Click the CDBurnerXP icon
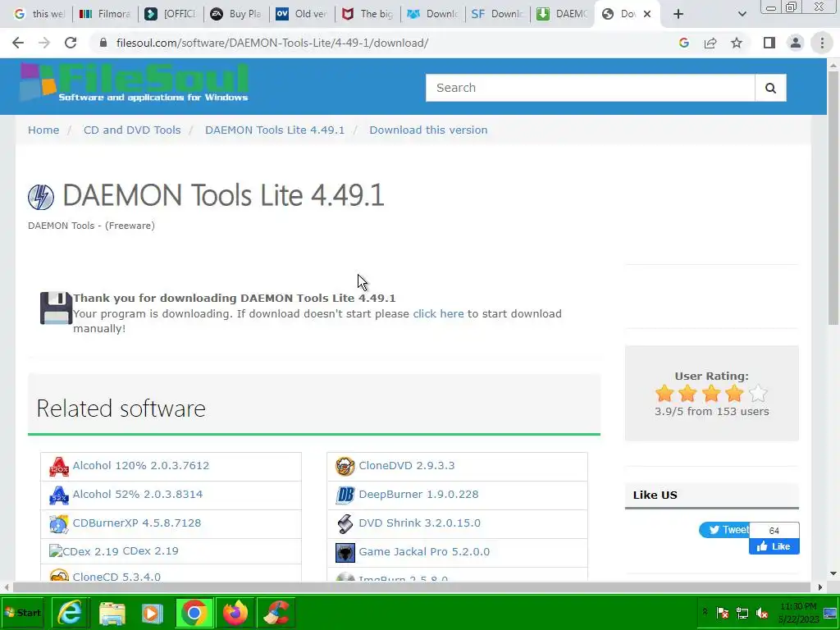This screenshot has width=840, height=630. (x=59, y=524)
